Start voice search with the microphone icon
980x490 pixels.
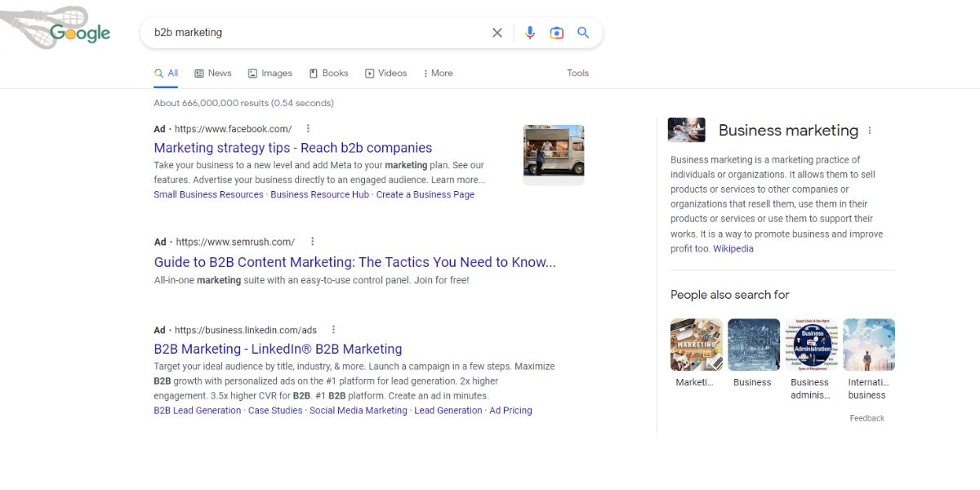530,33
